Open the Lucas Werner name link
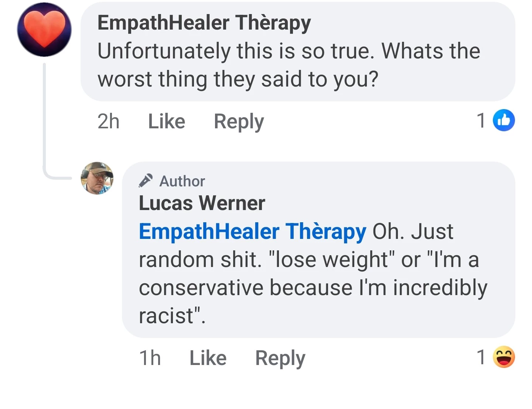The height and width of the screenshot is (409, 532). click(x=202, y=203)
